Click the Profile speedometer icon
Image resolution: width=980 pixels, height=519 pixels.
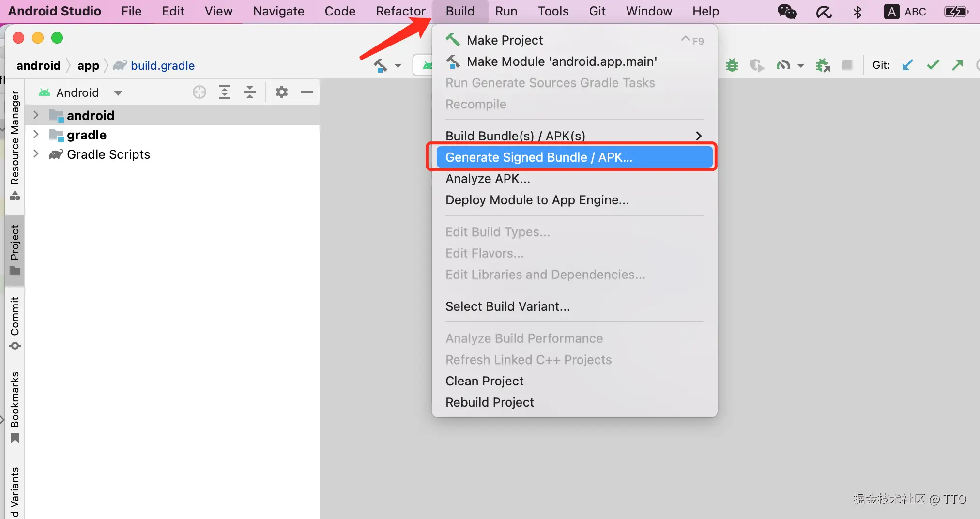point(783,65)
